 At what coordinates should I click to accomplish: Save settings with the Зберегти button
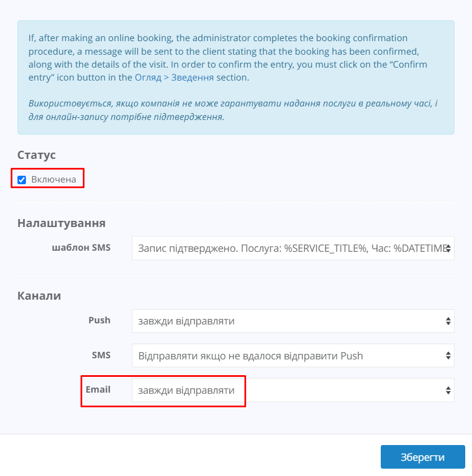tap(423, 457)
